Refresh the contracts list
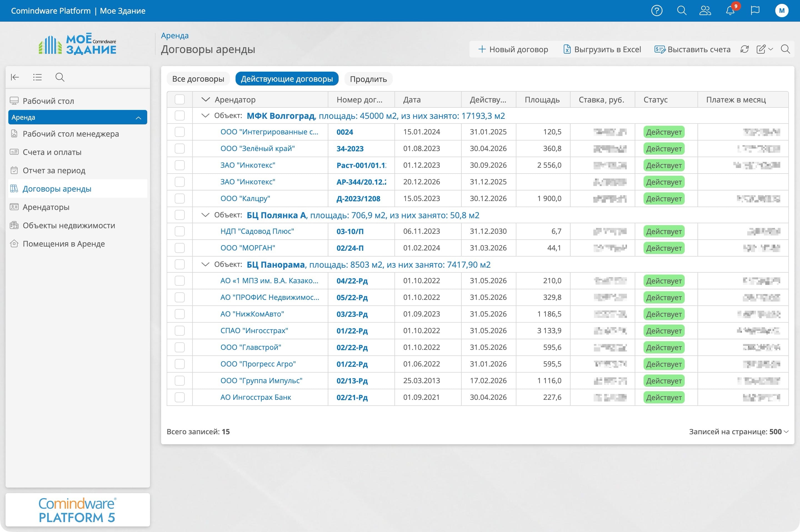This screenshot has height=532, width=800. 744,49
